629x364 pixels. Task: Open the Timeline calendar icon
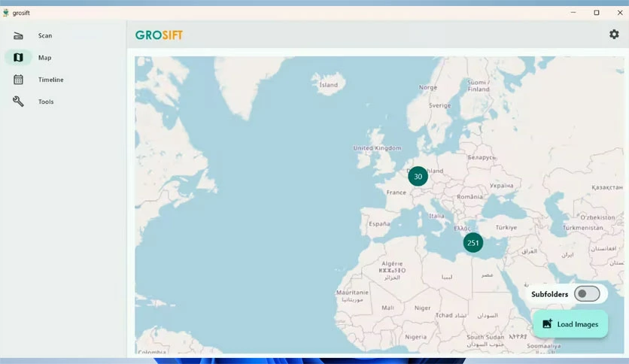(x=19, y=80)
